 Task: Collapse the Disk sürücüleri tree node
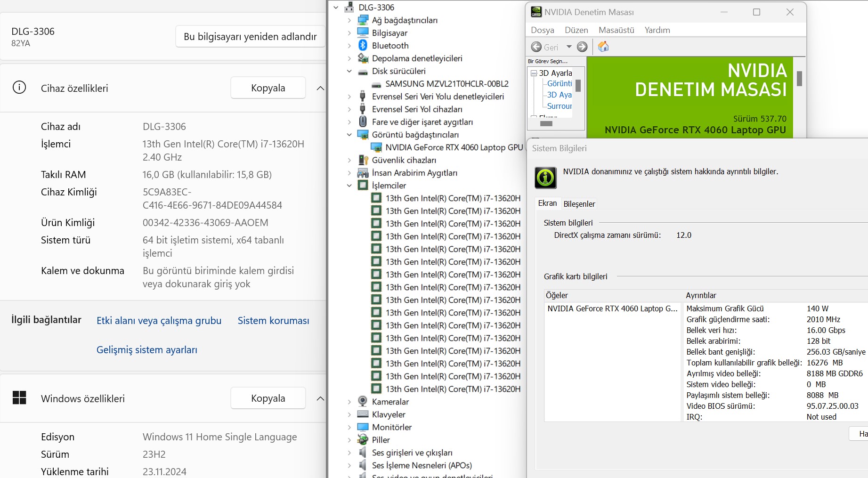349,71
